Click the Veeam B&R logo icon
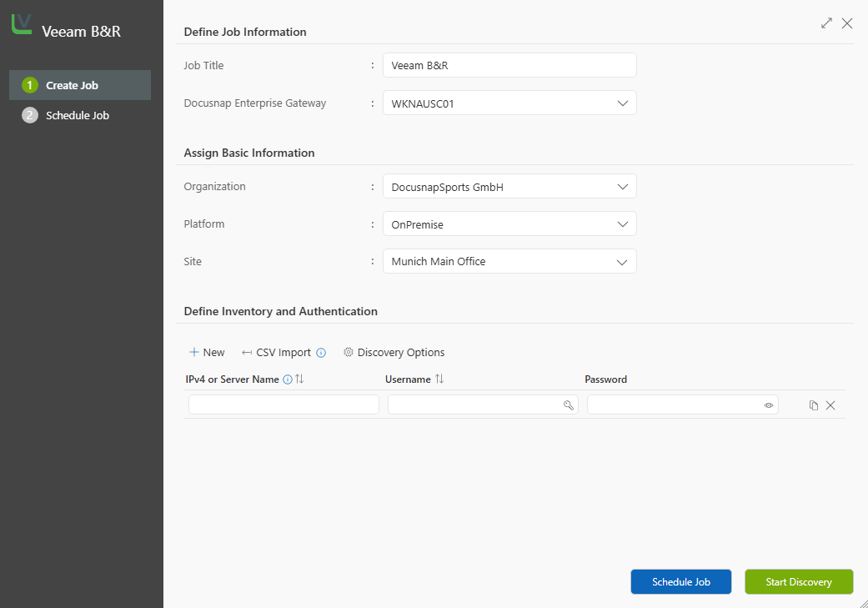The height and width of the screenshot is (608, 868). pos(22,25)
